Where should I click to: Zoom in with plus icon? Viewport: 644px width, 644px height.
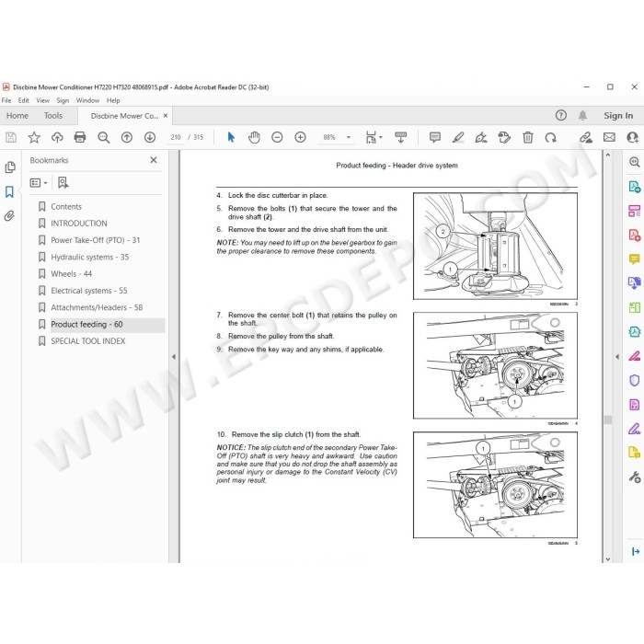click(300, 137)
